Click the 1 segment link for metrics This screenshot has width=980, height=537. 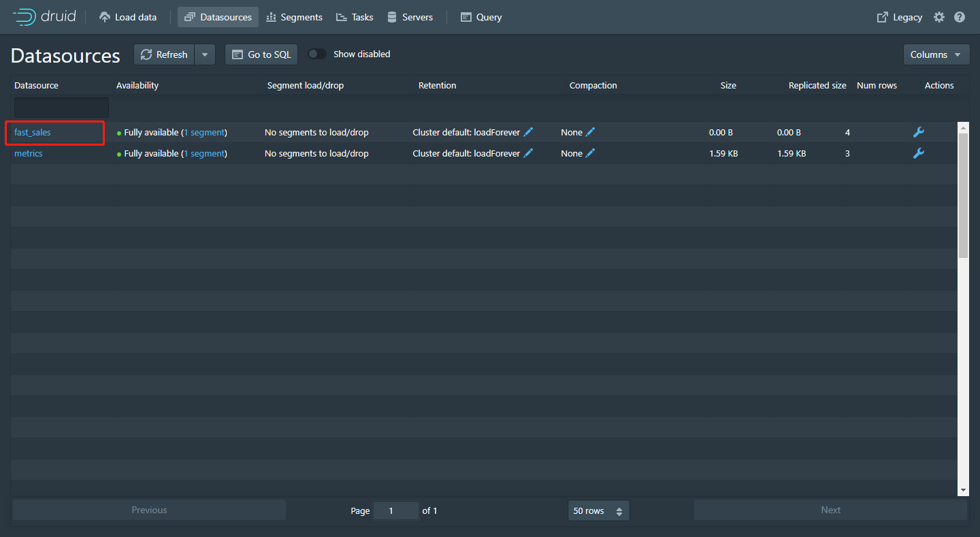204,153
